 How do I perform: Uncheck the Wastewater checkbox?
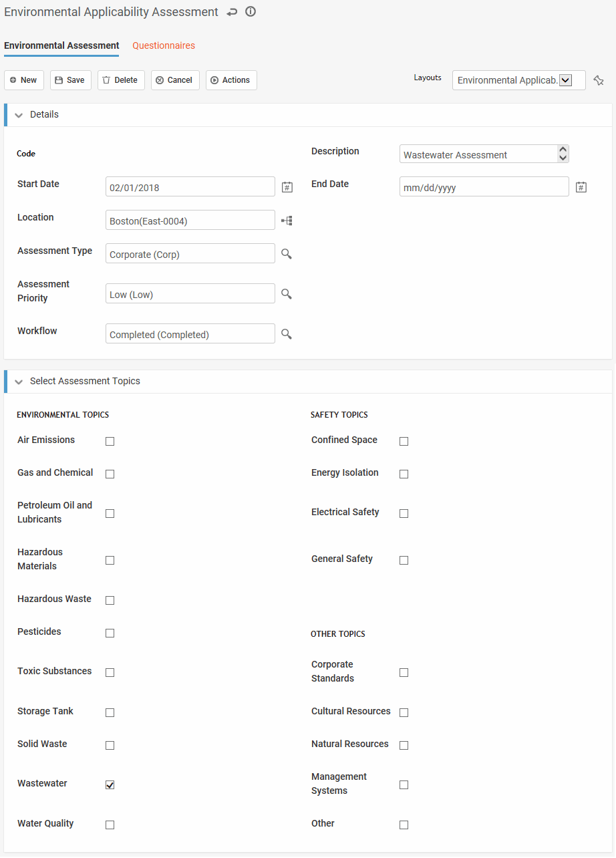[x=110, y=784]
